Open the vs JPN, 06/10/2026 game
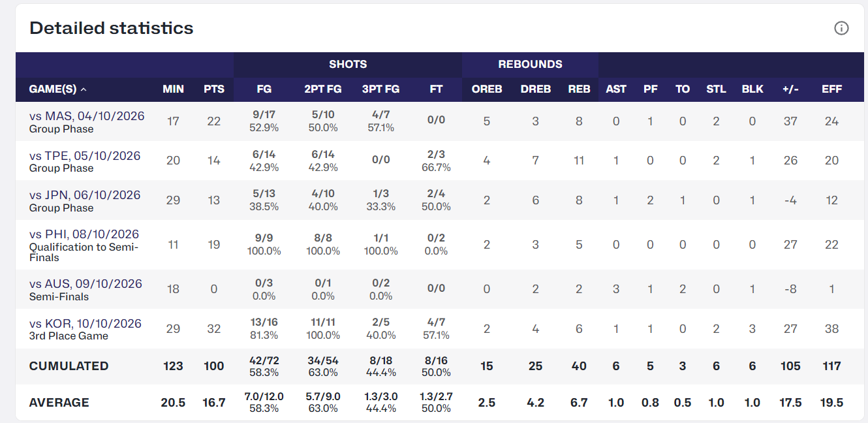This screenshot has height=423, width=868. click(x=85, y=195)
